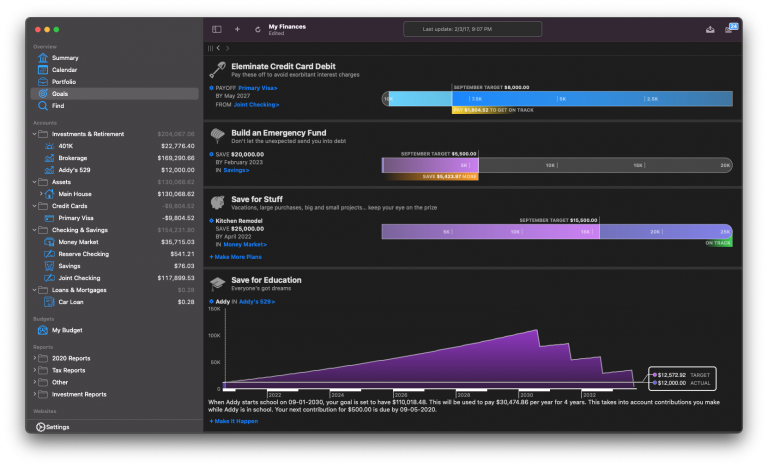Click the Joint Checking balance $117,899.53

(x=176, y=278)
